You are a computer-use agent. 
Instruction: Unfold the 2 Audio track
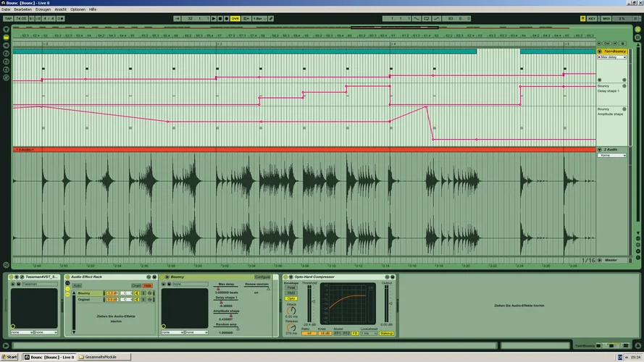tap(600, 149)
